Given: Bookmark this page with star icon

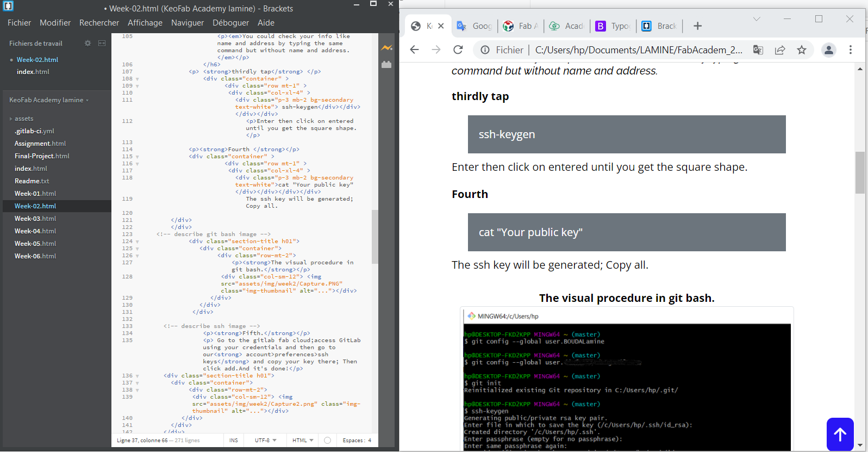Looking at the screenshot, I should [802, 50].
